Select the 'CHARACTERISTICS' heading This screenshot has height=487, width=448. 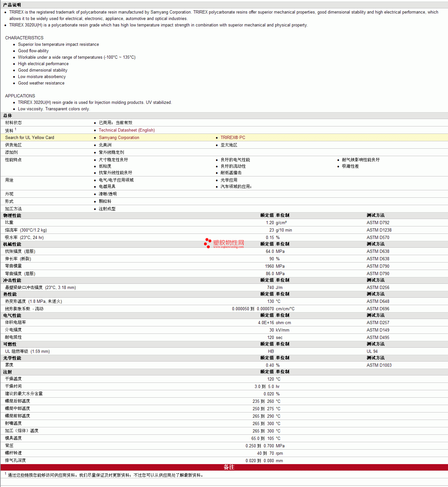[x=24, y=38]
